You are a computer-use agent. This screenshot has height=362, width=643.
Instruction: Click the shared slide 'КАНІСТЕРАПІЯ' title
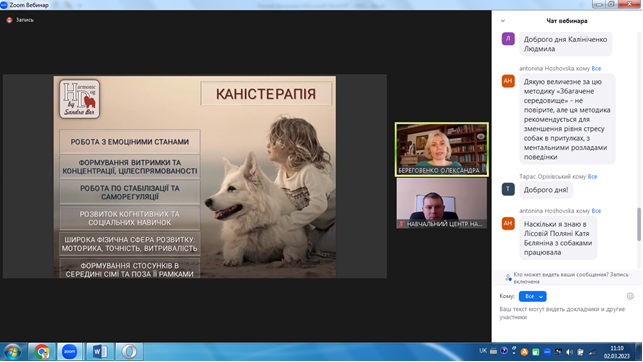266,93
